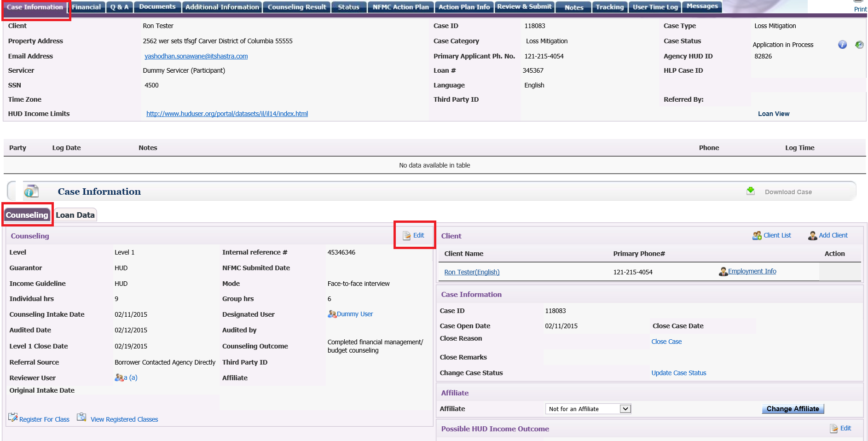Open the Notes tab

[x=574, y=7]
